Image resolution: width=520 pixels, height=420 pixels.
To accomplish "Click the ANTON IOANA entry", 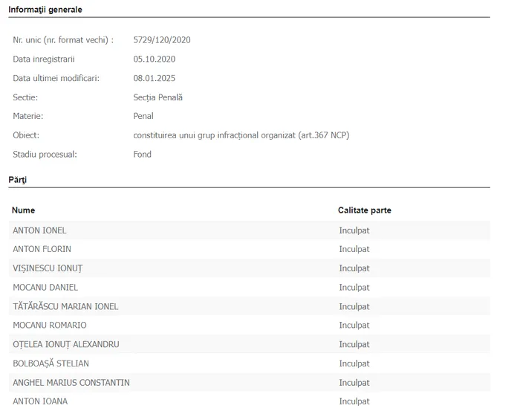I will click(40, 401).
